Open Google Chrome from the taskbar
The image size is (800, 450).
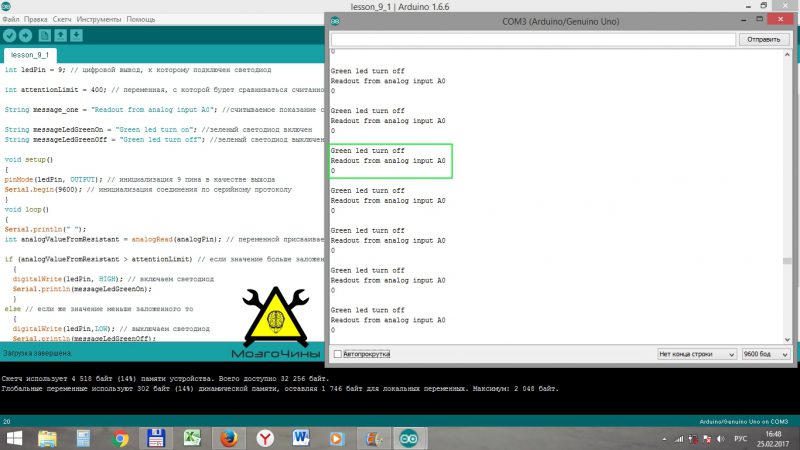[x=120, y=438]
